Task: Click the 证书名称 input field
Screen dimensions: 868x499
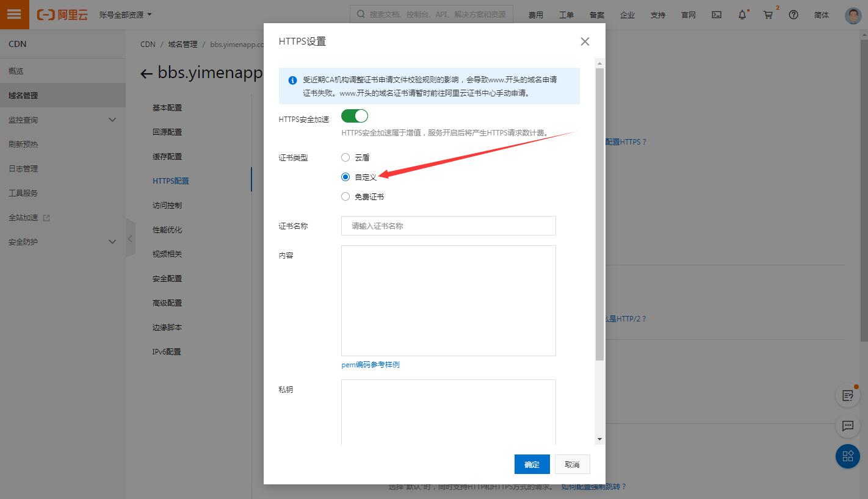Action: click(448, 226)
